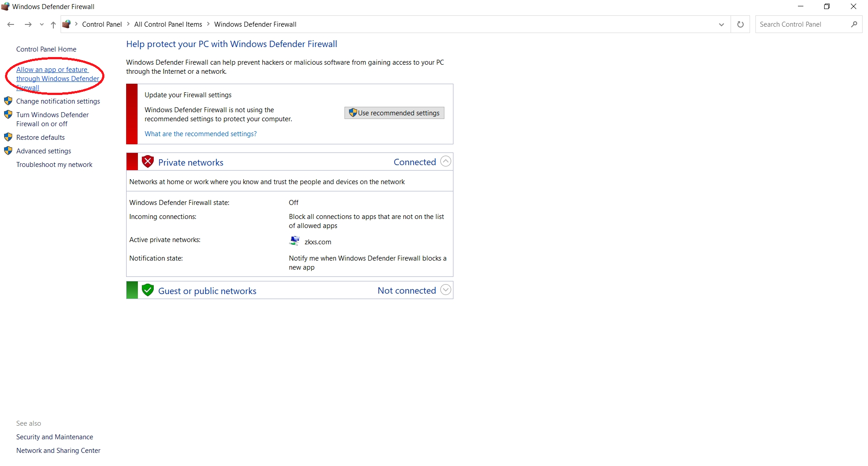Screen dimensions: 868x466
Task: Click Use recommended settings button
Action: click(394, 113)
